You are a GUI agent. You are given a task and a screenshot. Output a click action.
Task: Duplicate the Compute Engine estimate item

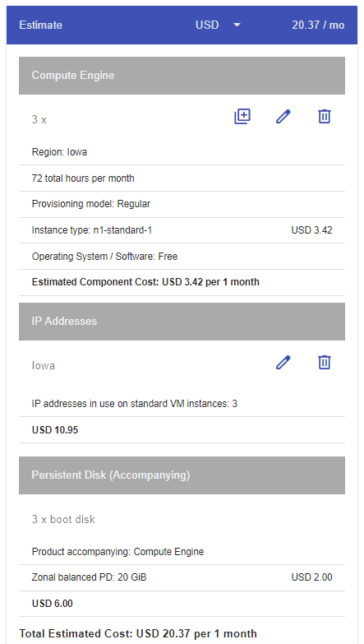tap(242, 117)
